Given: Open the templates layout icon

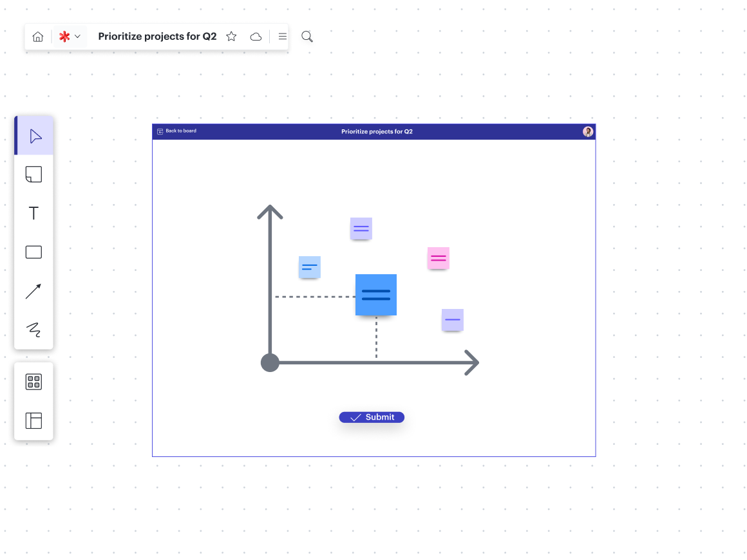Looking at the screenshot, I should 33,420.
